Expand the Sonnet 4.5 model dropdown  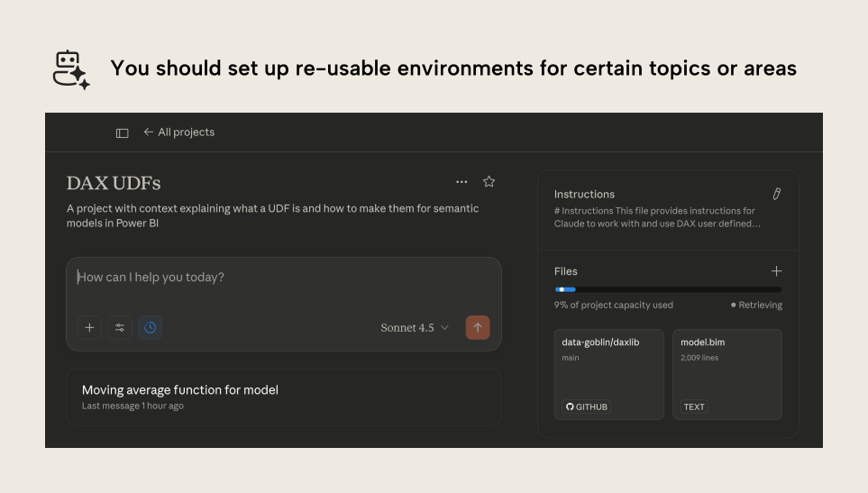(415, 328)
